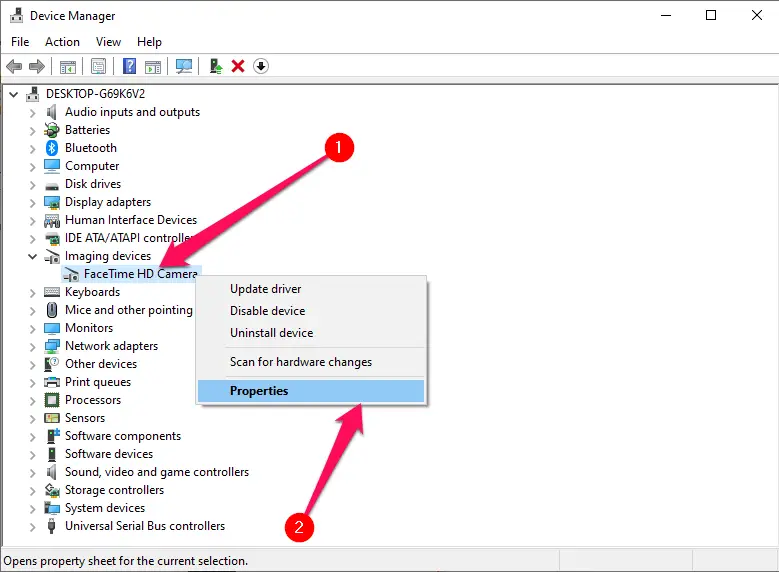This screenshot has width=779, height=572.
Task: Minimize the Device Manager window
Action: (666, 15)
